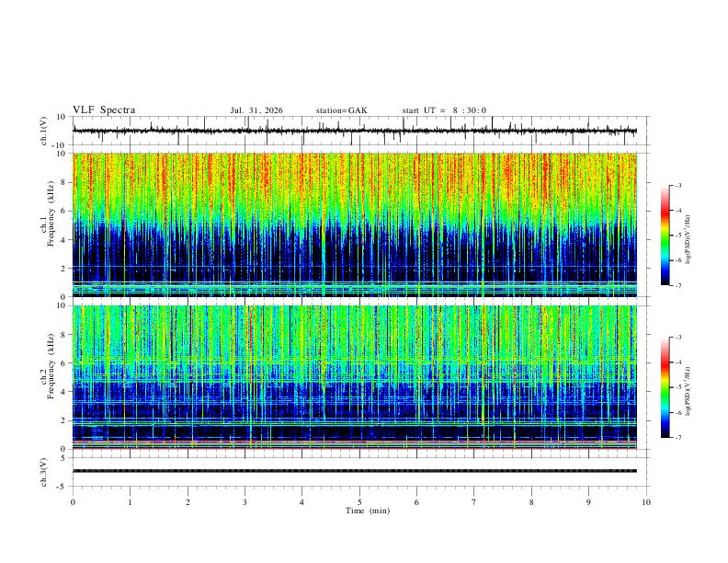728x563 pixels.
Task: Click the ch.1 spectrogram color scale bar
Action: point(665,236)
